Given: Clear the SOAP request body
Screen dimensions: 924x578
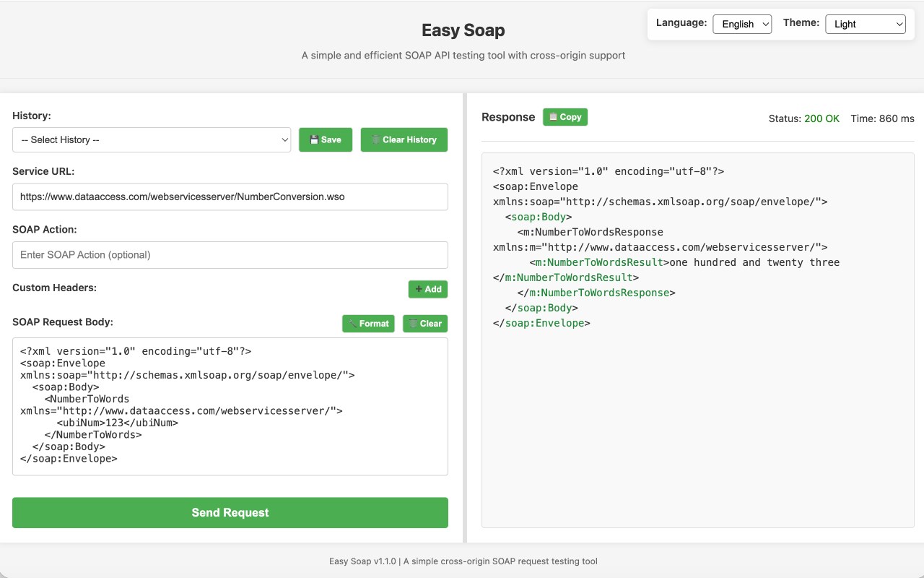Looking at the screenshot, I should pos(425,324).
